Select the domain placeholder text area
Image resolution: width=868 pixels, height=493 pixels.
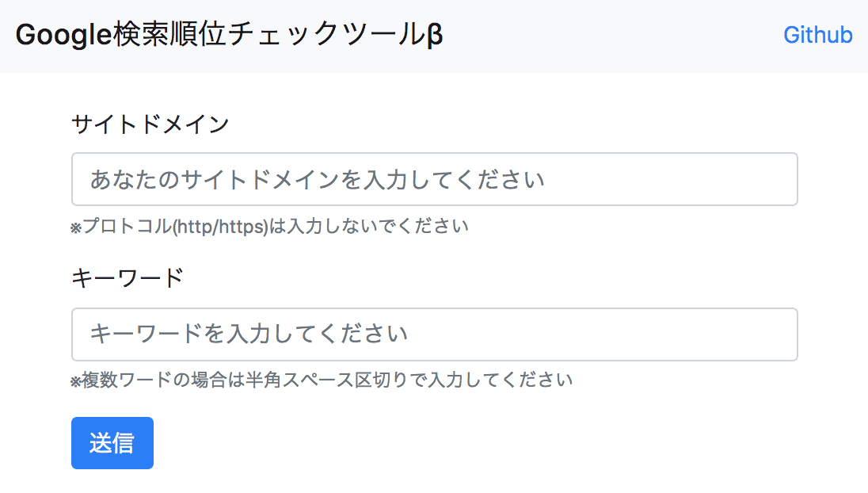point(317,179)
